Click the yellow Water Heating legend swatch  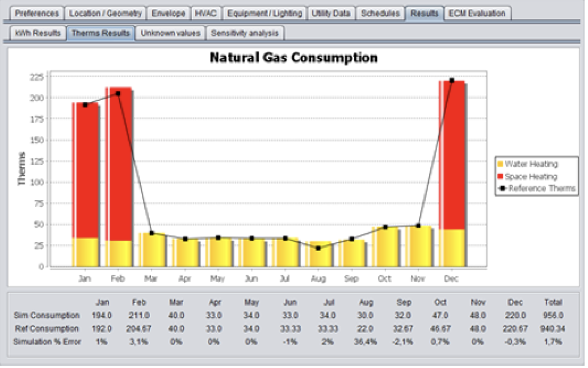500,164
